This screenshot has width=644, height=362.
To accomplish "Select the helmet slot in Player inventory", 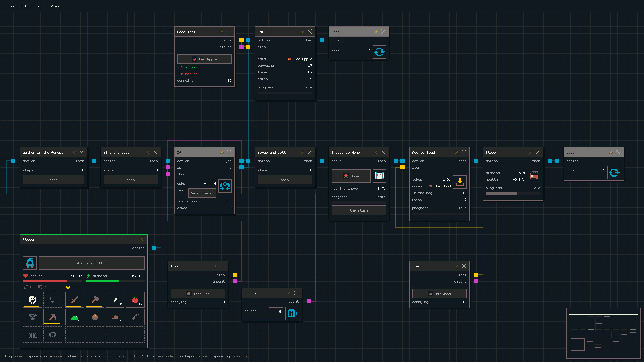I will (x=33, y=299).
